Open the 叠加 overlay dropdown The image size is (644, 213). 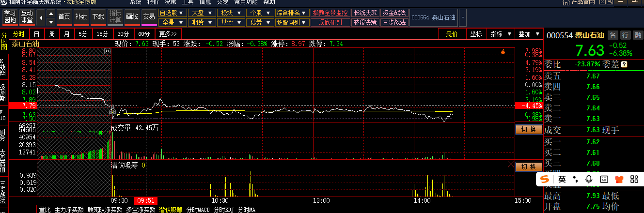(528, 34)
